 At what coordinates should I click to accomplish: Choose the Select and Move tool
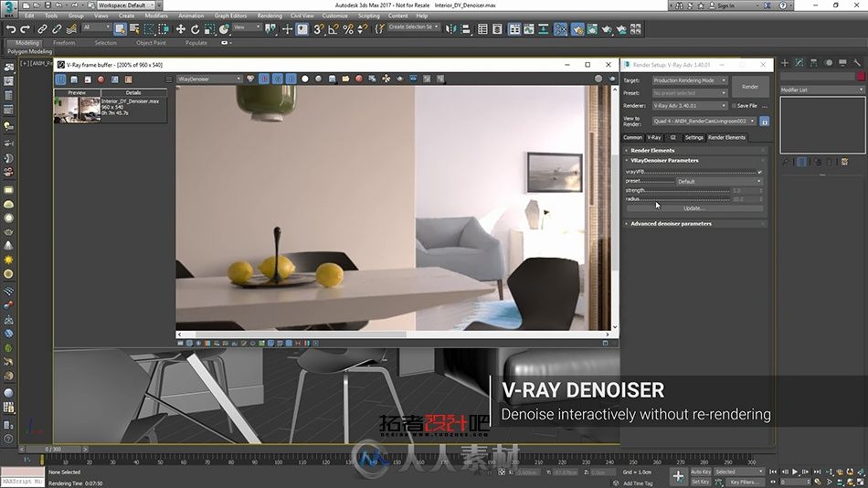181,29
